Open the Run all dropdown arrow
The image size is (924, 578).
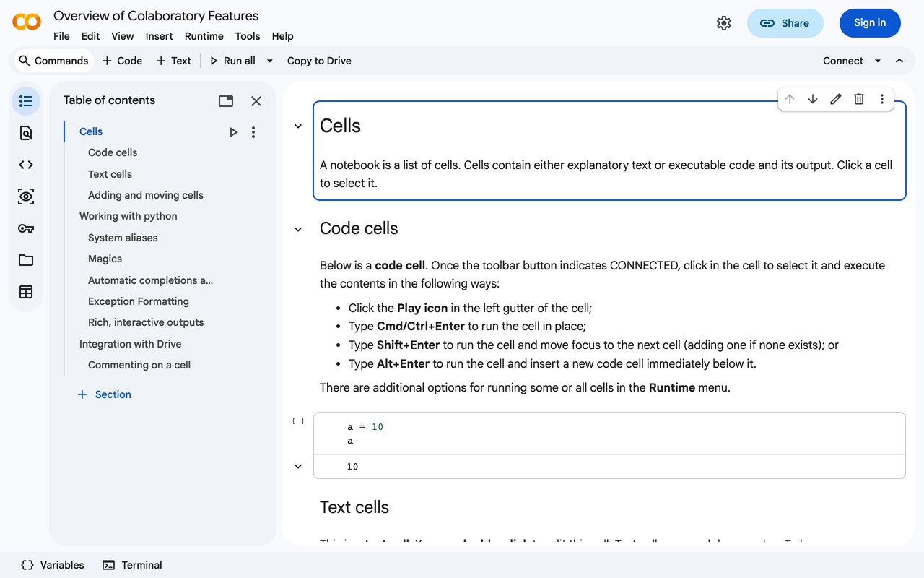point(270,61)
